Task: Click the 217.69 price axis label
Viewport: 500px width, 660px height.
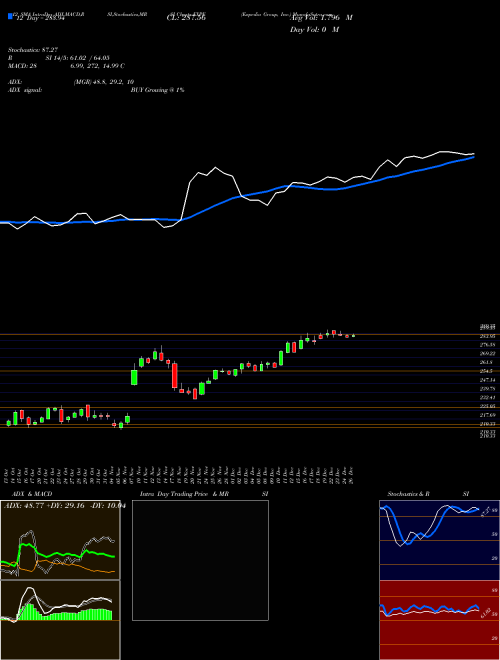Action: [x=487, y=415]
